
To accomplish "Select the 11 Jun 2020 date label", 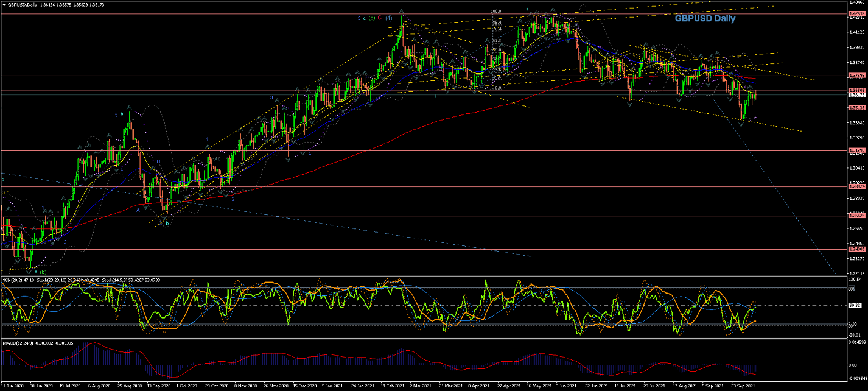I will pos(13,386).
